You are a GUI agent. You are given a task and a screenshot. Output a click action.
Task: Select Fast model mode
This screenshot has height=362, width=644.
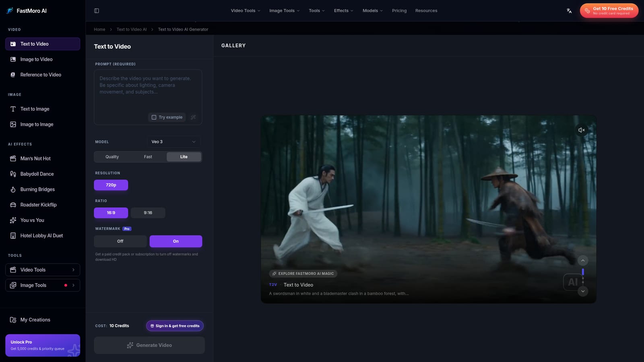(x=148, y=157)
